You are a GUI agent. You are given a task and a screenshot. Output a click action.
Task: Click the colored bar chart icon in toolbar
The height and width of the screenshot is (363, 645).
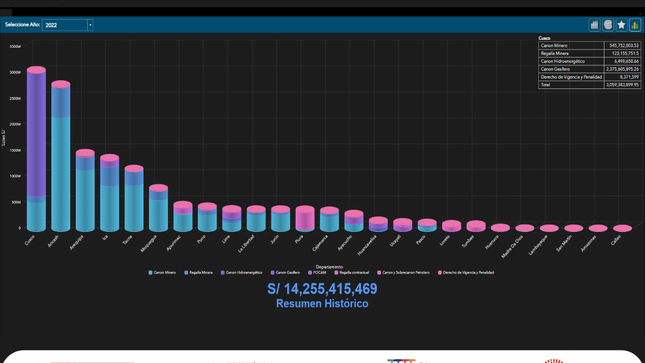point(635,25)
